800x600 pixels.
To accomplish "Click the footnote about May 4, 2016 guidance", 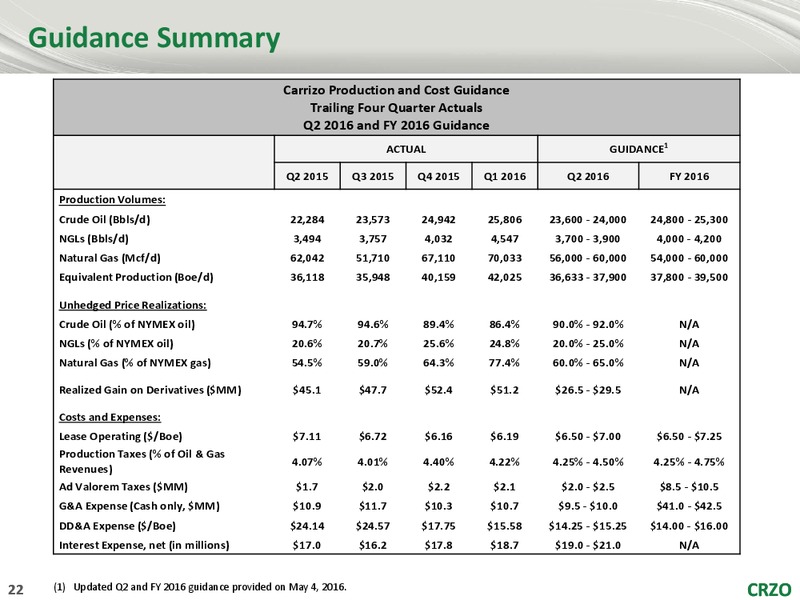I will point(200,587).
